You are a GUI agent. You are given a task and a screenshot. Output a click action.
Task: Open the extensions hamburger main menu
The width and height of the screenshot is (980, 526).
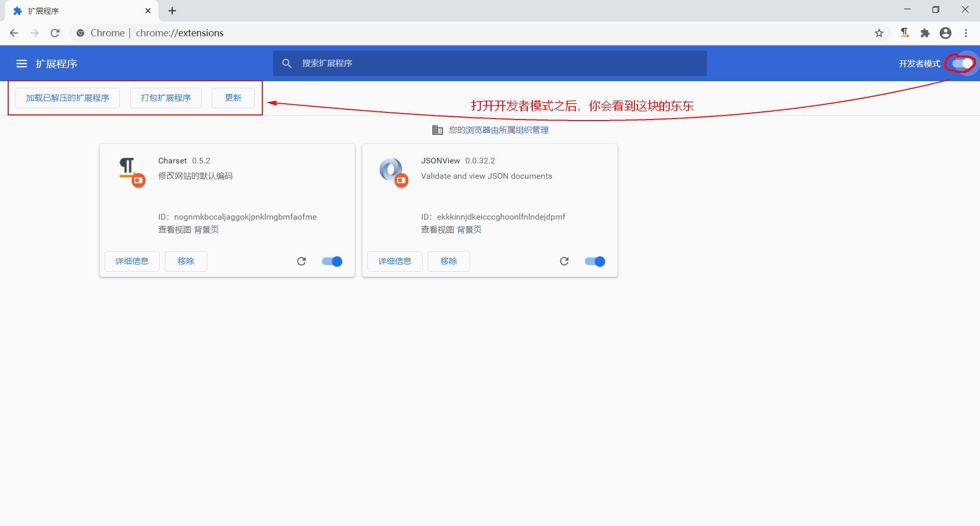[21, 64]
